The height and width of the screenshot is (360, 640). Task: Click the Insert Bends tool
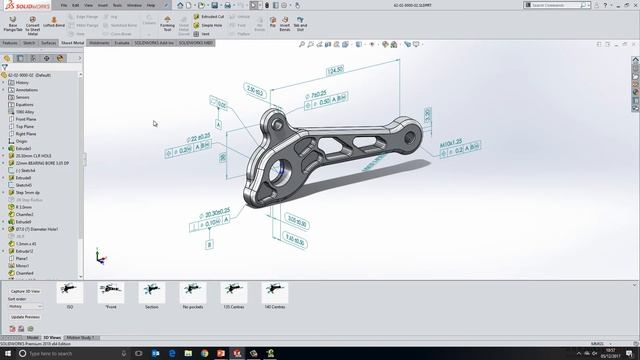click(285, 24)
